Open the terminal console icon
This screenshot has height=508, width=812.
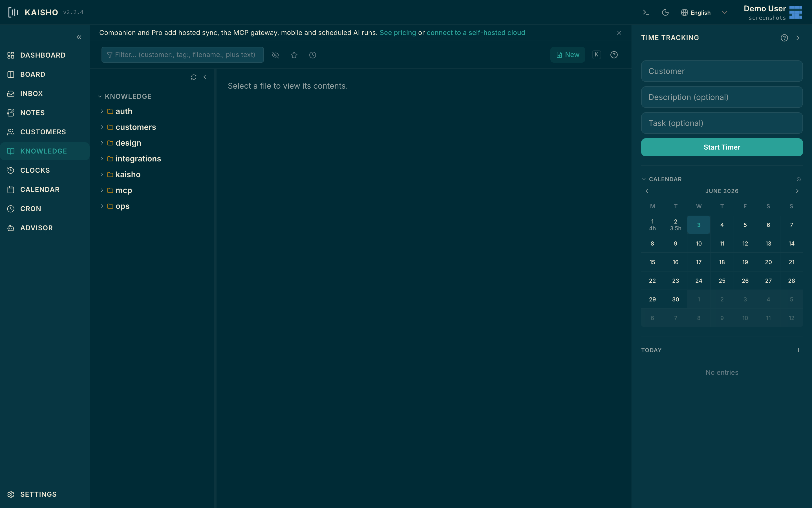click(646, 12)
